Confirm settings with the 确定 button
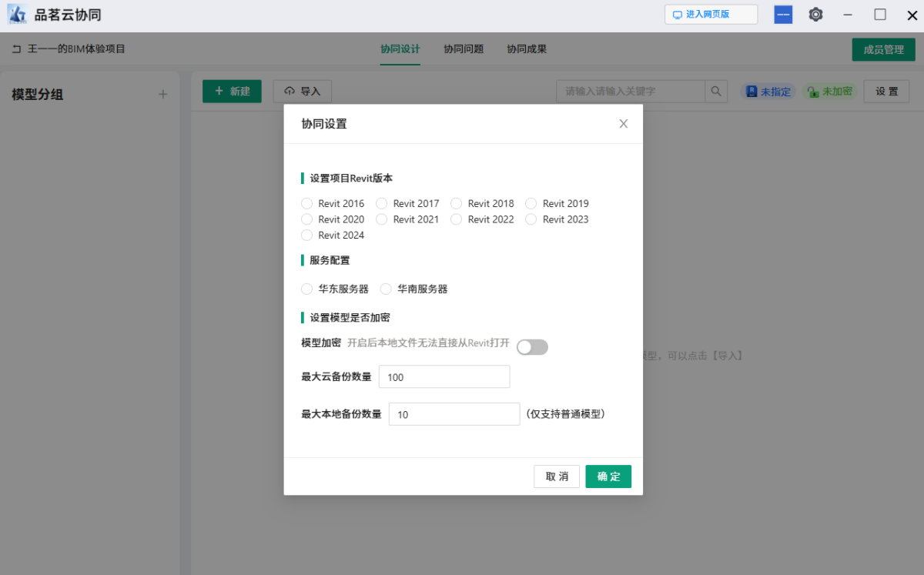This screenshot has height=575, width=924. [x=608, y=476]
